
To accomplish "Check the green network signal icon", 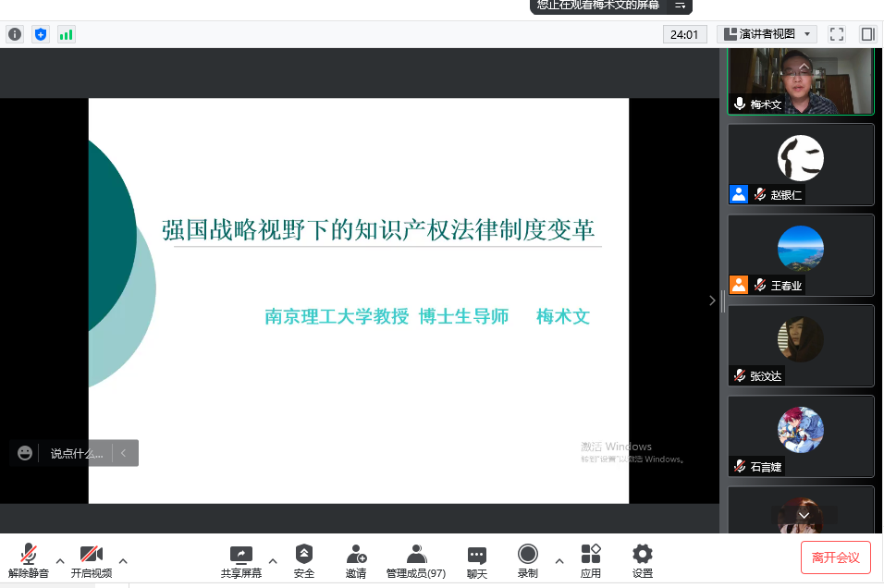I will (66, 34).
